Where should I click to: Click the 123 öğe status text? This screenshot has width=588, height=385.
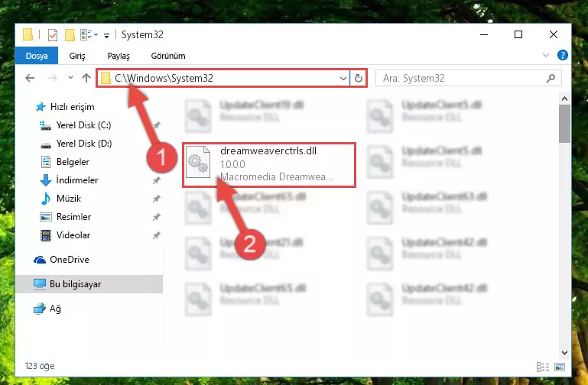point(40,366)
